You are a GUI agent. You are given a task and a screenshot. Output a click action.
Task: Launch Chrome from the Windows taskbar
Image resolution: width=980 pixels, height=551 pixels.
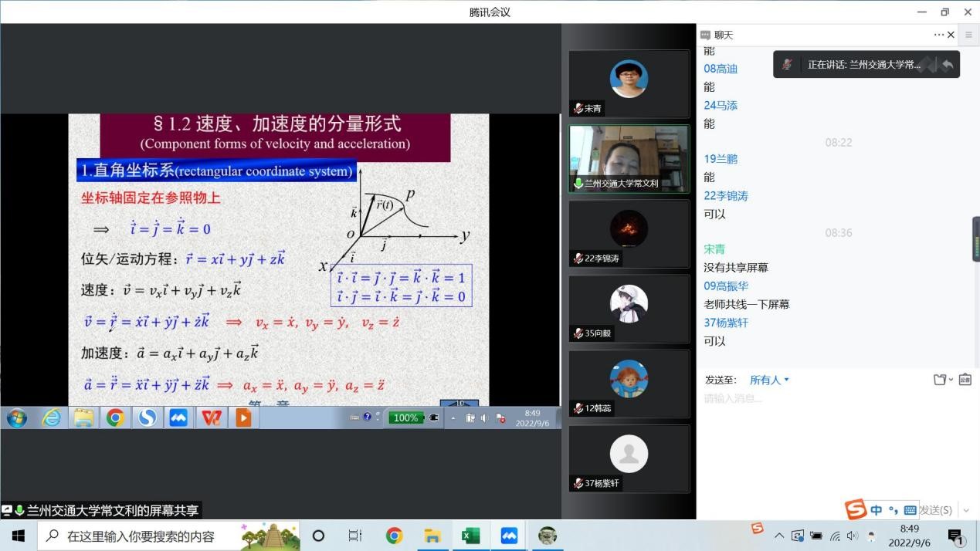(394, 536)
